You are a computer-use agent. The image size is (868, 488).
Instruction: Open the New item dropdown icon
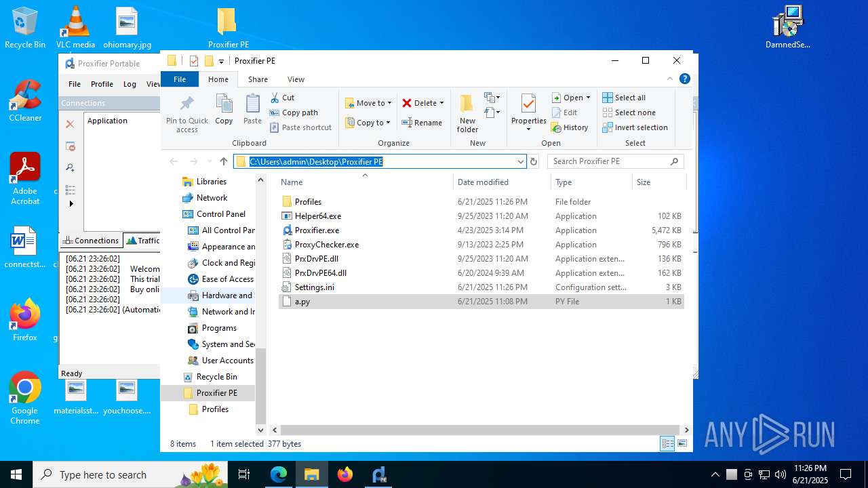[492, 98]
